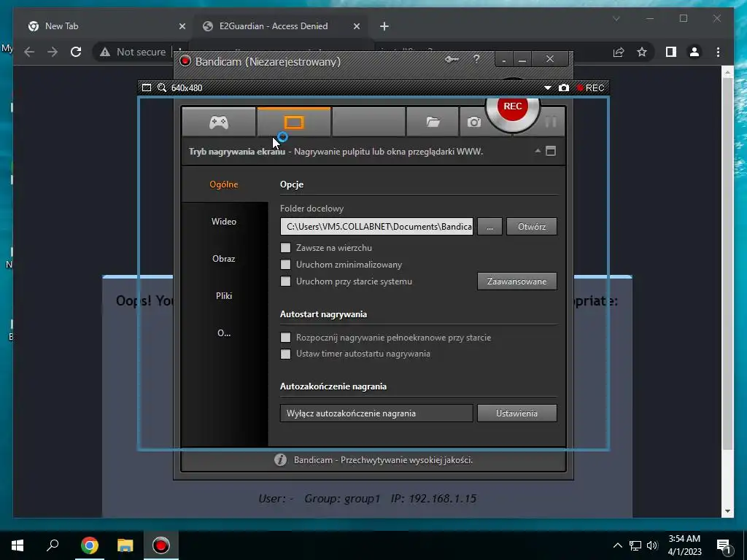Toggle Ustaw timer autostartu nagrywania checkbox

(285, 354)
